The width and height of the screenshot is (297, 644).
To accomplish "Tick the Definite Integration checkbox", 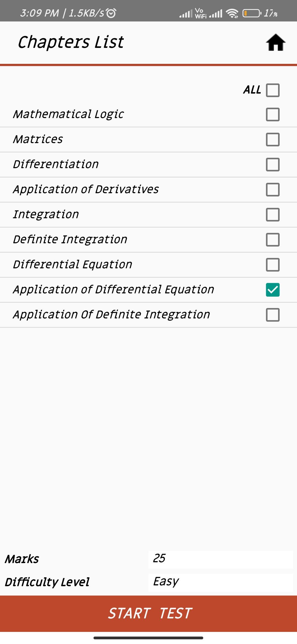I will click(x=273, y=240).
